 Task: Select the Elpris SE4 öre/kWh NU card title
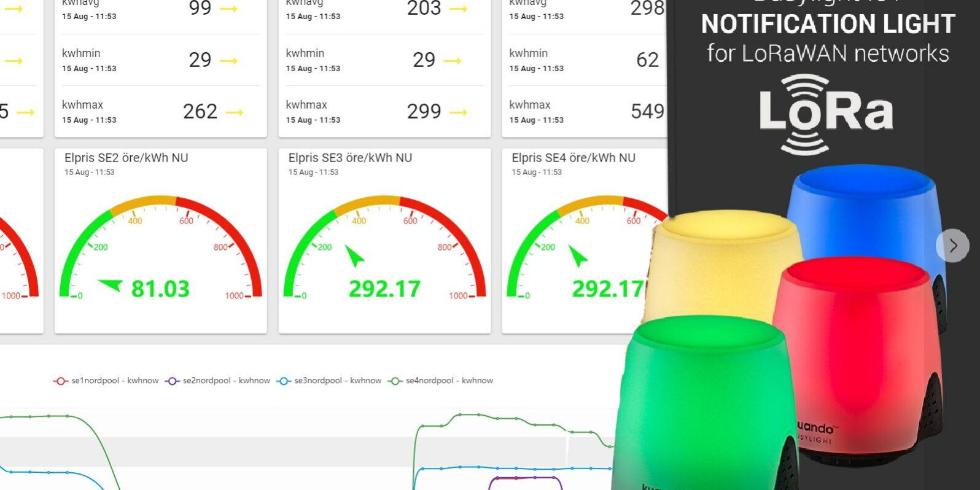[574, 158]
